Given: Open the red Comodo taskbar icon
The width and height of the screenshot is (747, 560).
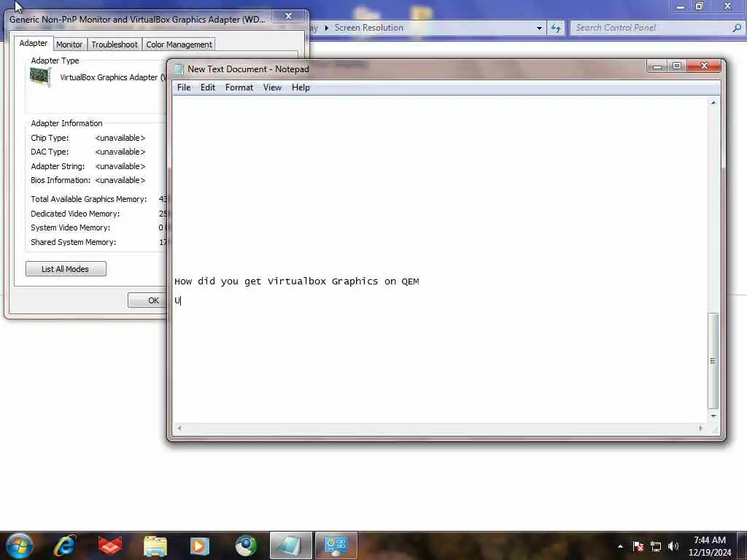Looking at the screenshot, I should point(110,545).
